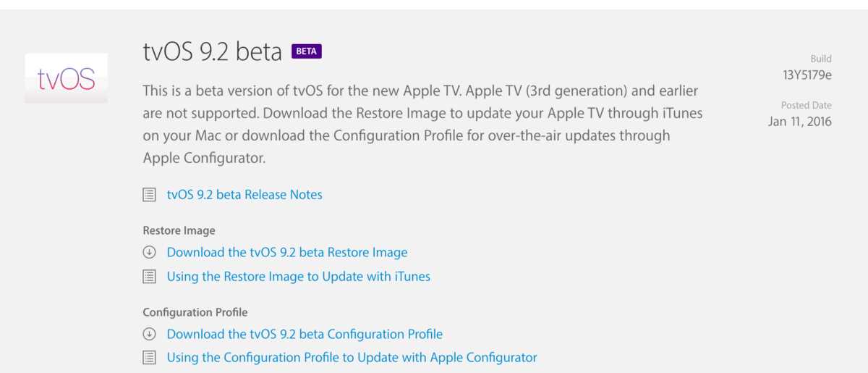
Task: Open the document icon beside Release Notes
Action: point(150,195)
